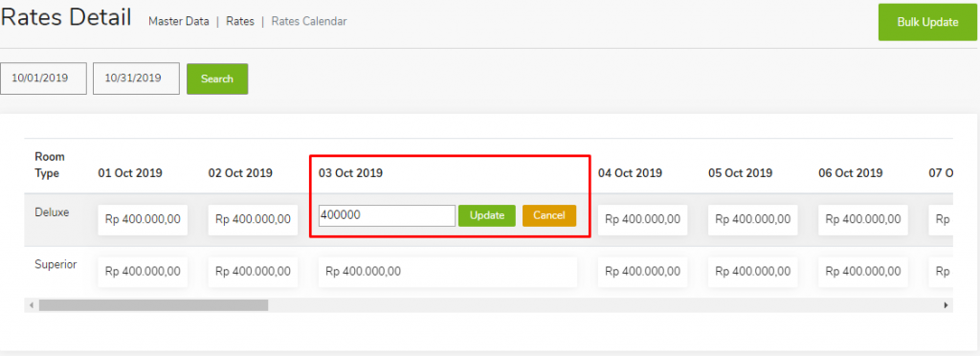Click the Room Type column header

[50, 165]
